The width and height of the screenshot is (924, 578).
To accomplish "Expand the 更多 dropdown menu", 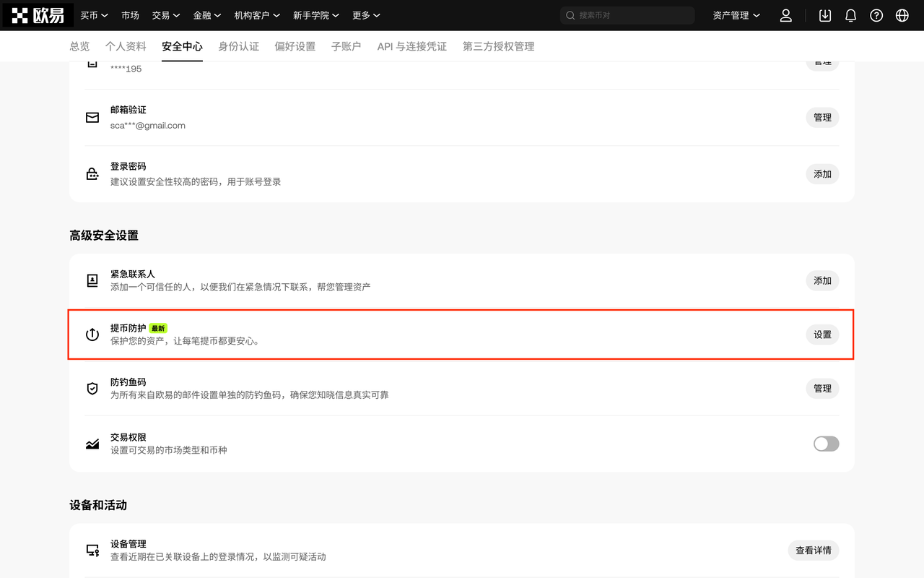I will (x=366, y=15).
